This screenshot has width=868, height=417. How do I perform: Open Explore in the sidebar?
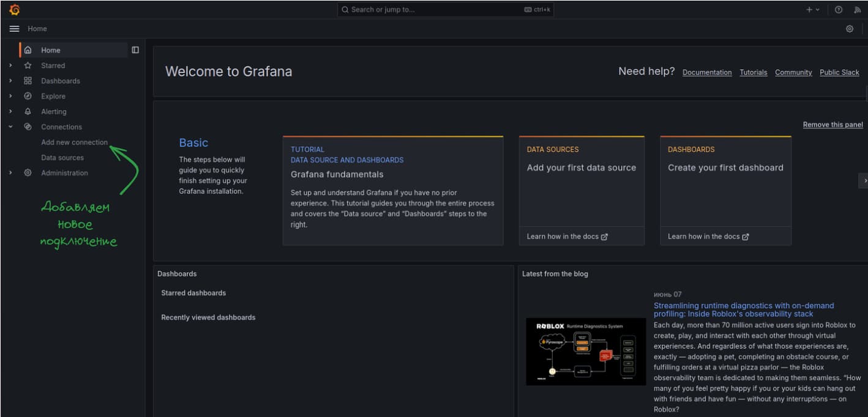point(53,96)
